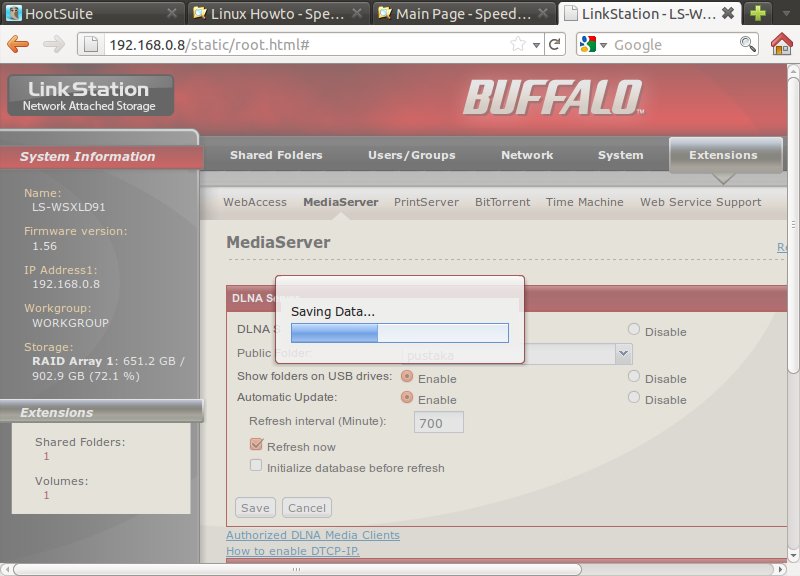Select the PrintServer sub-tab
Screen dimensions: 800x576
426,202
